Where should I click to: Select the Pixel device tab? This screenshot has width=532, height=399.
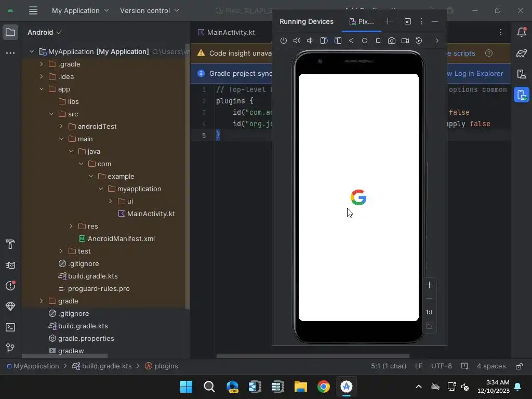point(362,21)
